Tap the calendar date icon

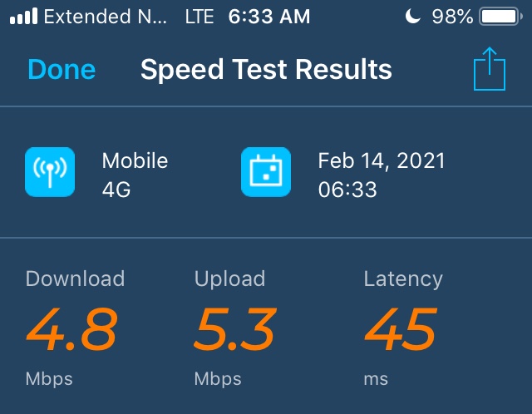[x=266, y=172]
